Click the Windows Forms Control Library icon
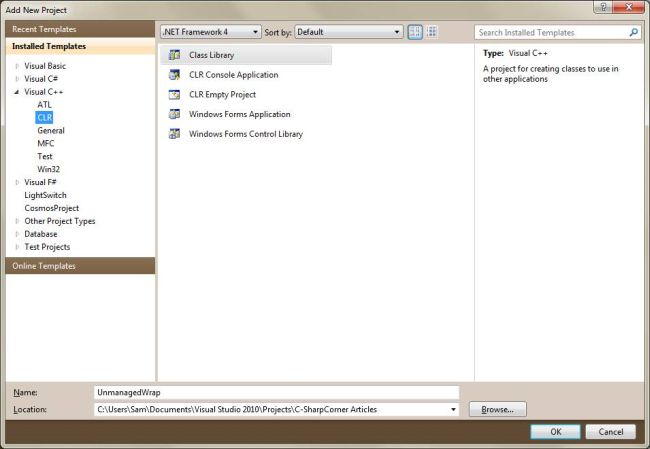650x449 pixels. (175, 133)
